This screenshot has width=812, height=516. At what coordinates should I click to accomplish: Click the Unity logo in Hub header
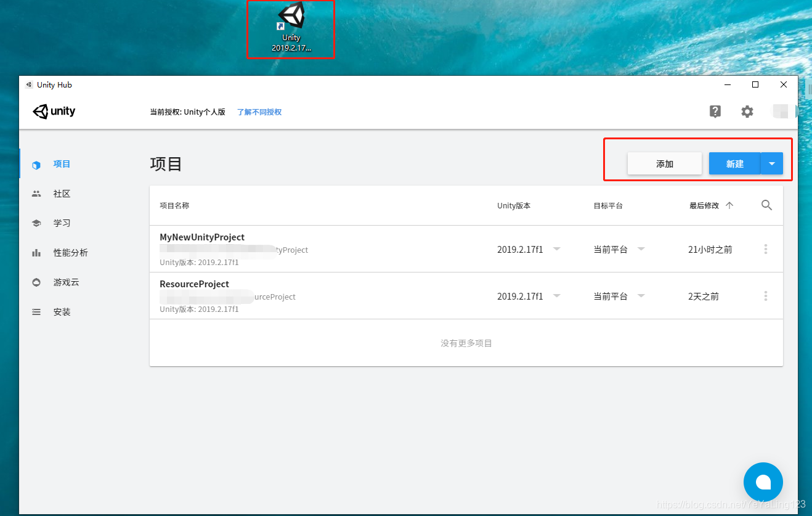pos(54,112)
